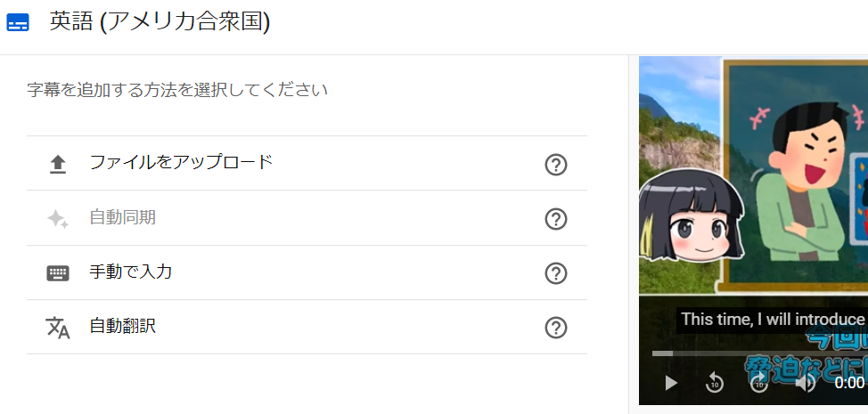Choose 自動翻訳 option
The height and width of the screenshot is (414, 868).
coord(307,327)
